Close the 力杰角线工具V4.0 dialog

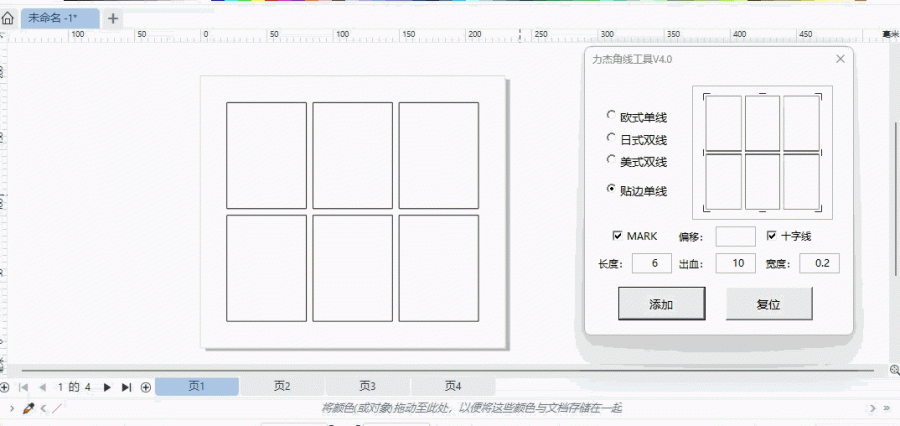(840, 59)
